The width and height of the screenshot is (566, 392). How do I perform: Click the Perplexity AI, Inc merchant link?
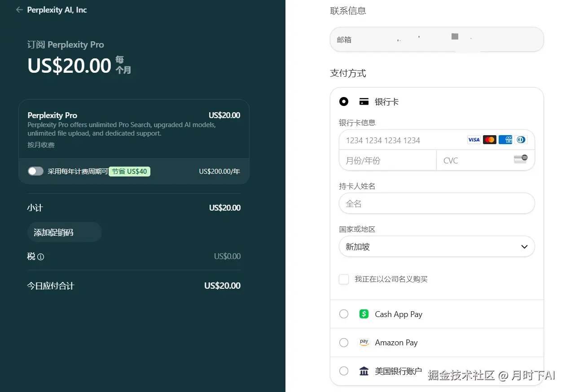57,9
